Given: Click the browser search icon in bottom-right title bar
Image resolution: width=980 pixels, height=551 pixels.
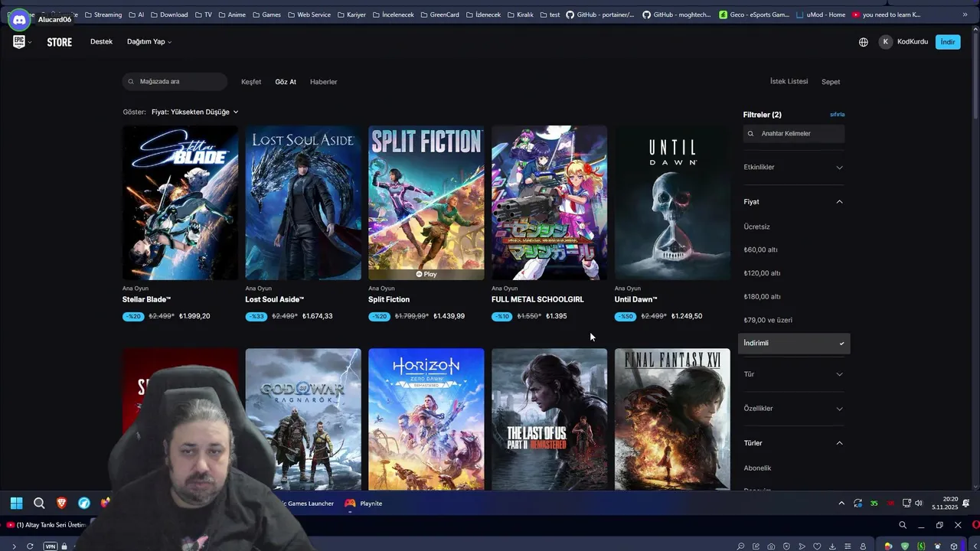Looking at the screenshot, I should coord(903,525).
